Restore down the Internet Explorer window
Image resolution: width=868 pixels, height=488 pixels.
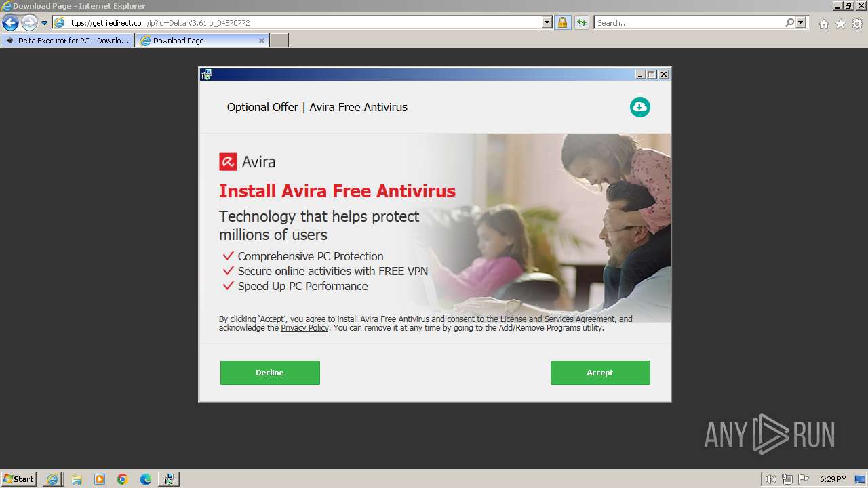click(x=848, y=6)
